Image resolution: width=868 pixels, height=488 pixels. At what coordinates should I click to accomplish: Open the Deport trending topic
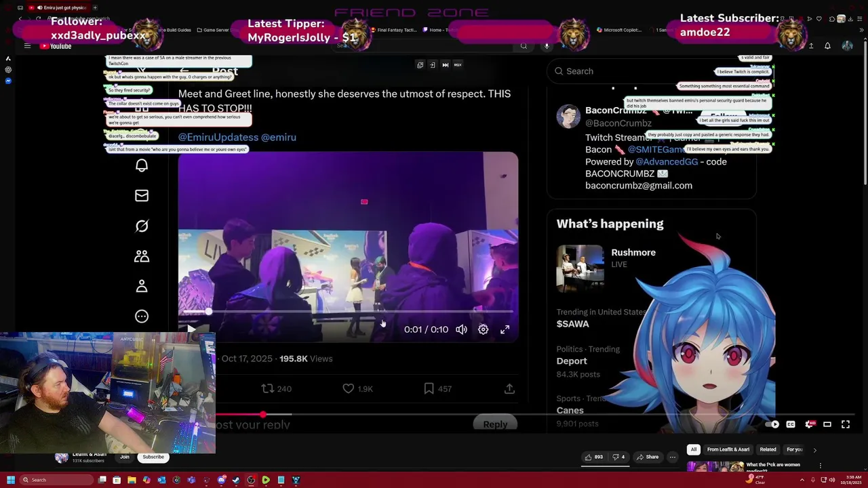pos(572,361)
